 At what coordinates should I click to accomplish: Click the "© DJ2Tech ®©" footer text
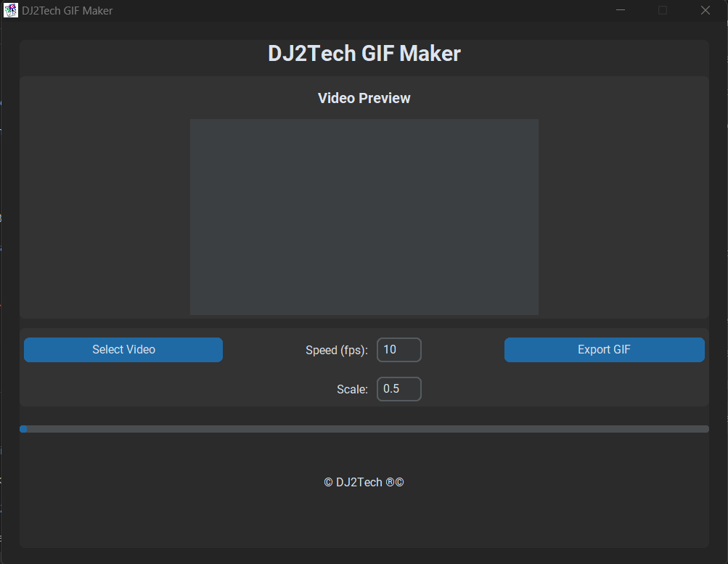click(x=364, y=482)
